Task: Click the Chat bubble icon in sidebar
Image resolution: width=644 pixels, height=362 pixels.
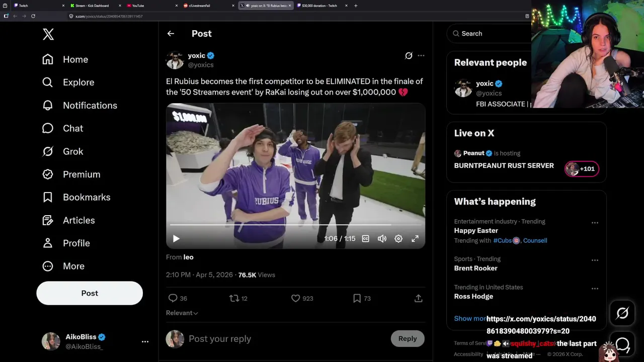Action: pyautogui.click(x=48, y=128)
